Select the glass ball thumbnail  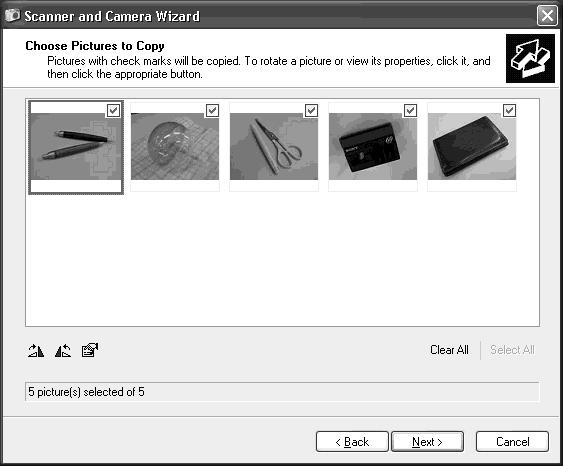point(175,146)
